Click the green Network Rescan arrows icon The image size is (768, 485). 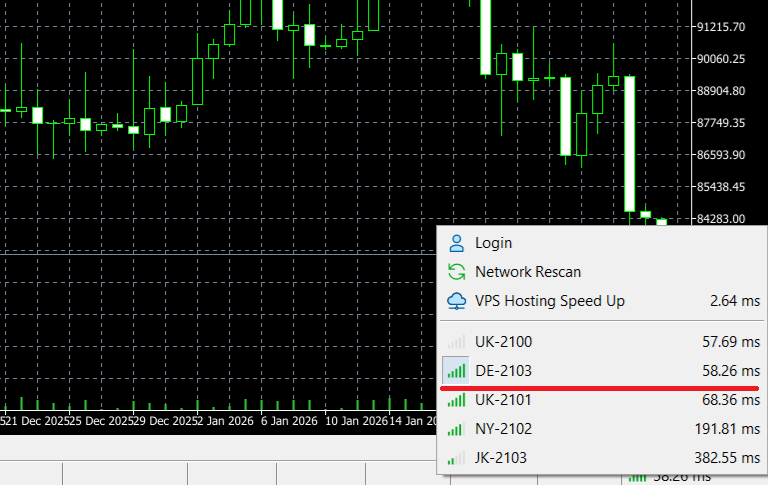pos(456,272)
